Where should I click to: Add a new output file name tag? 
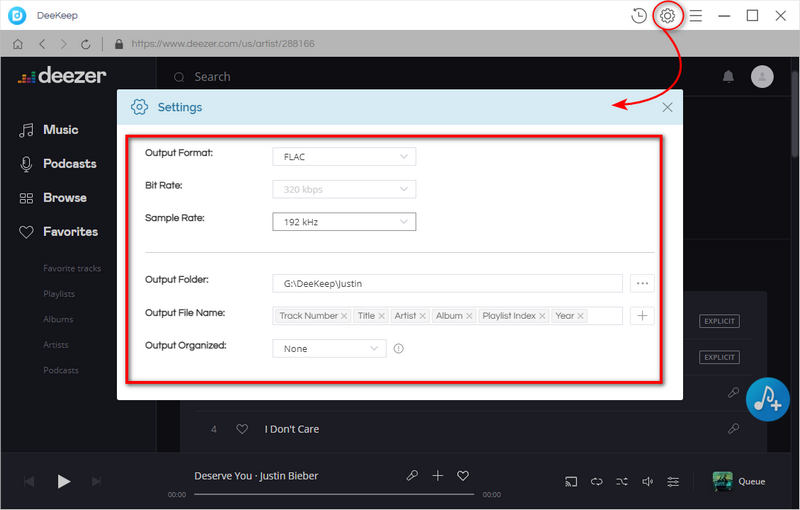click(642, 316)
